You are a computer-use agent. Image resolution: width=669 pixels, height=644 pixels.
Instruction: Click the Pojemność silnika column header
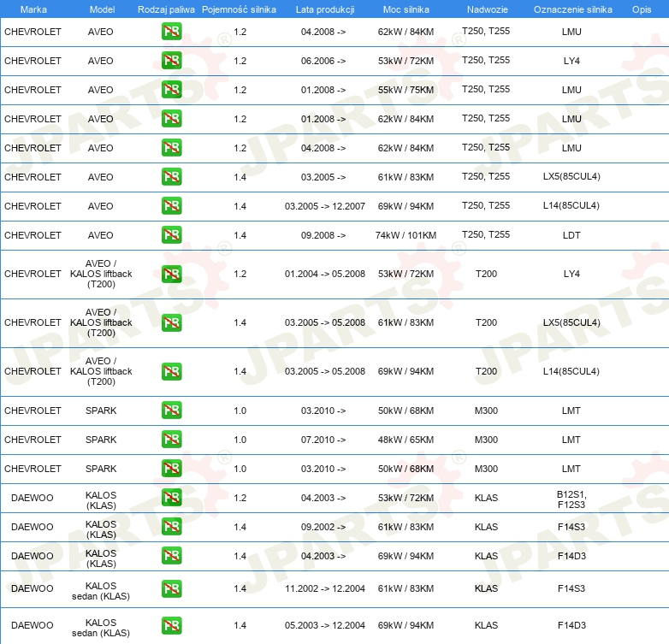click(239, 9)
